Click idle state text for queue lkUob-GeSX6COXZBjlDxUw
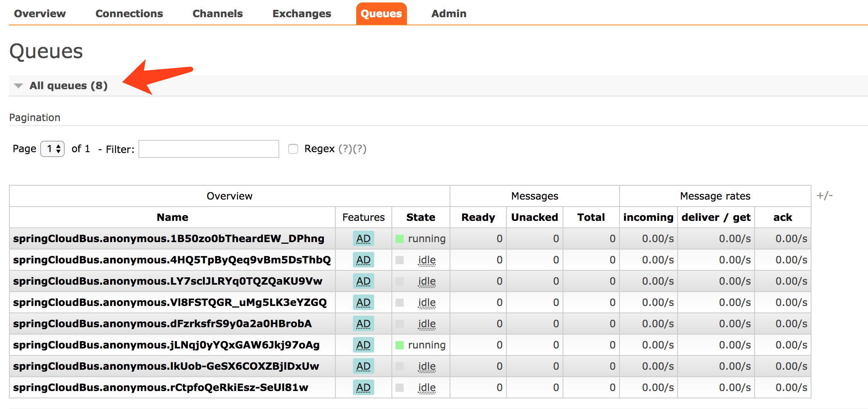The height and width of the screenshot is (409, 868). click(427, 366)
